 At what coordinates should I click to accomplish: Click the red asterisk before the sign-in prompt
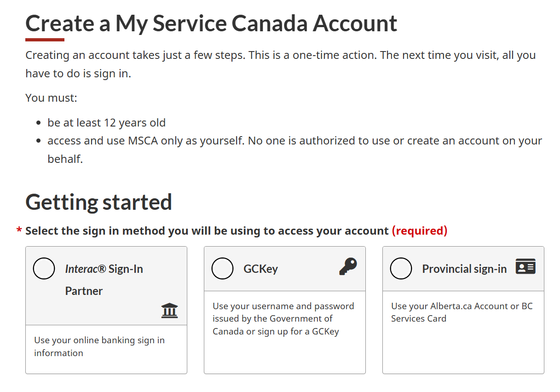coord(19,231)
